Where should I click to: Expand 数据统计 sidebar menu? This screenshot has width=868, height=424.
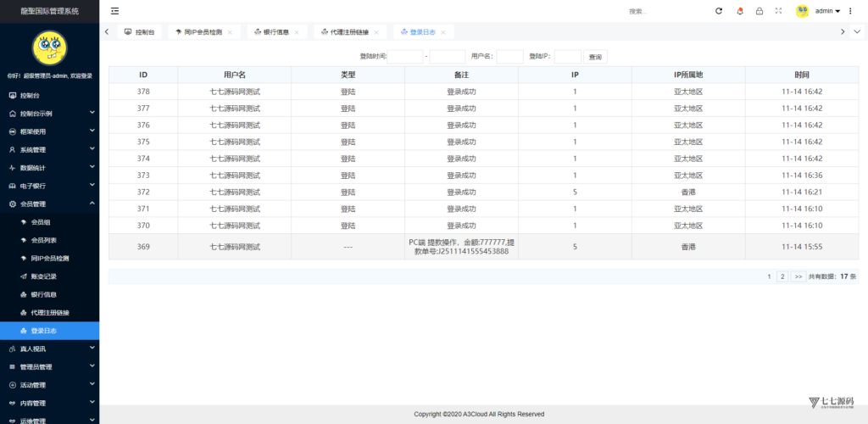(50, 168)
